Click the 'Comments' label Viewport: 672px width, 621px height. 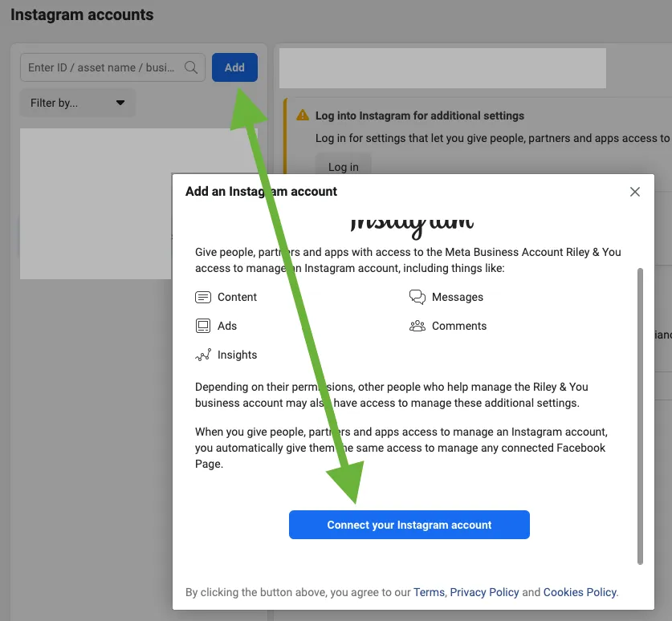(x=459, y=326)
